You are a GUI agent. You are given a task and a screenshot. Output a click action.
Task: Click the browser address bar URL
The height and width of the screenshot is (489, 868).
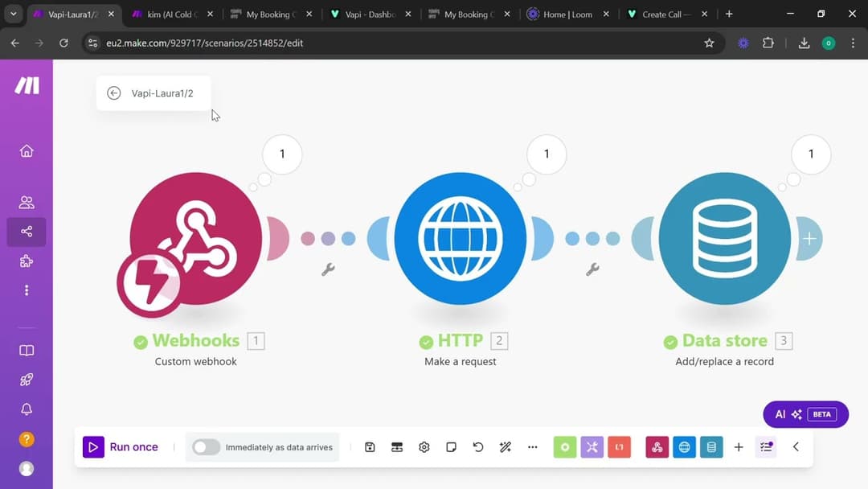click(x=204, y=43)
